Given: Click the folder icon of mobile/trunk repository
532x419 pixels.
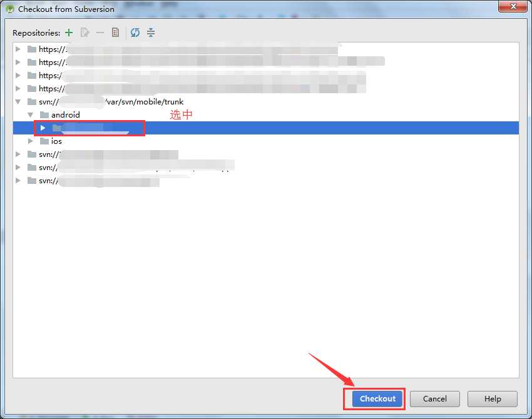Looking at the screenshot, I should (32, 102).
